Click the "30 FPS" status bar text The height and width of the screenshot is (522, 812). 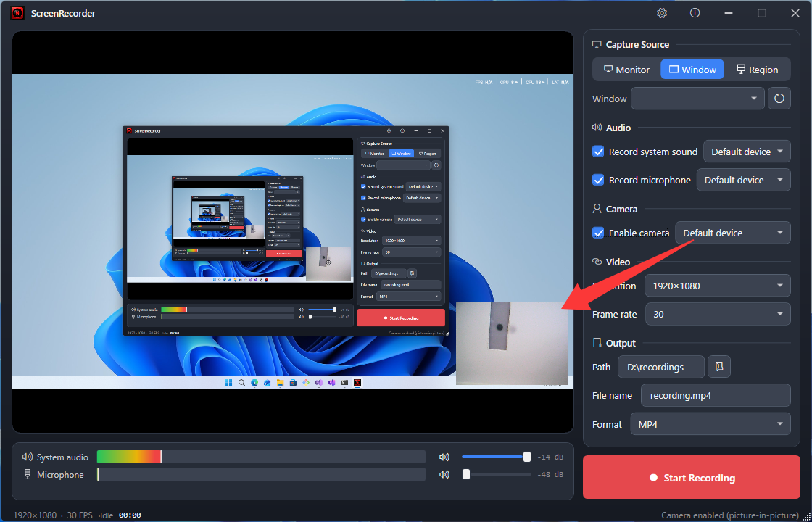coord(80,515)
